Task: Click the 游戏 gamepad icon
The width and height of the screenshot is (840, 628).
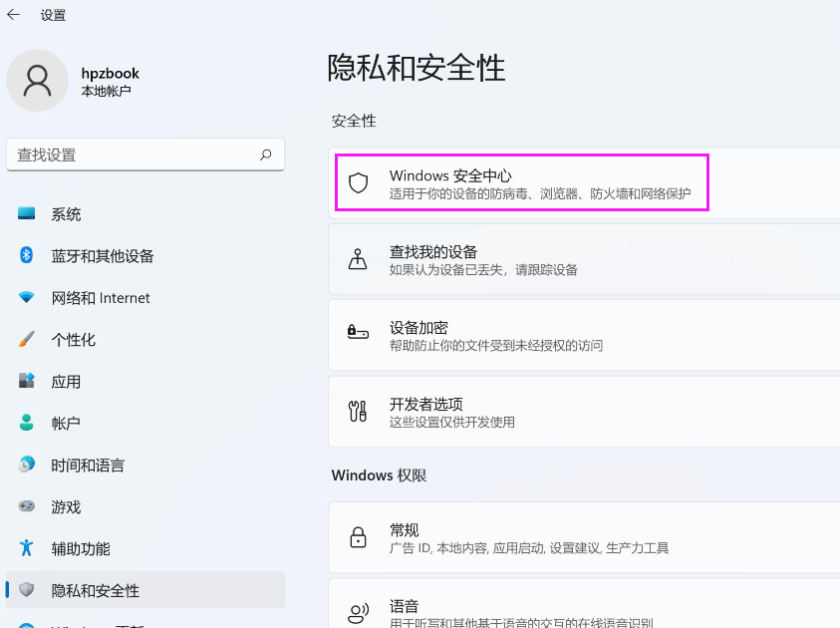Action: [26, 505]
